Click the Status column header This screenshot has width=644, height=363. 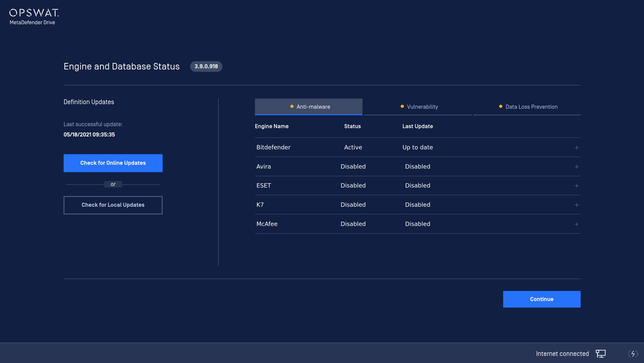(352, 126)
